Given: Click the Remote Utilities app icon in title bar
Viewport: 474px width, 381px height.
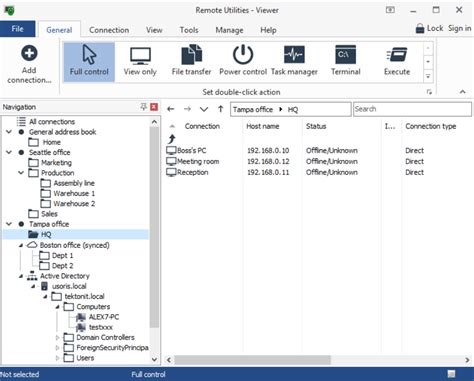Looking at the screenshot, I should tap(9, 10).
